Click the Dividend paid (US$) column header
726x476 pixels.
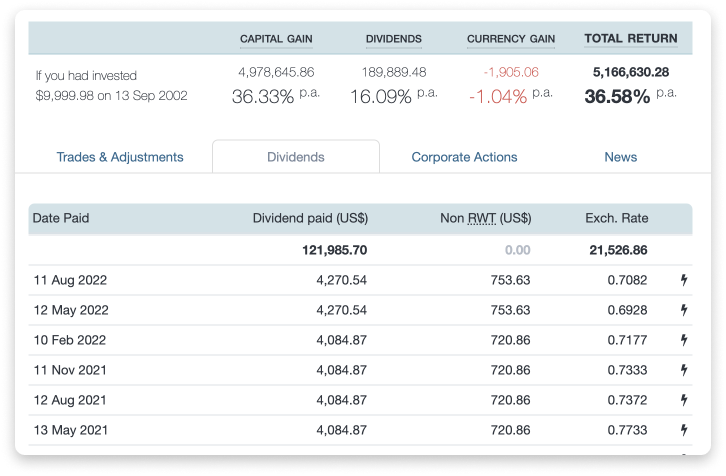[x=310, y=218]
